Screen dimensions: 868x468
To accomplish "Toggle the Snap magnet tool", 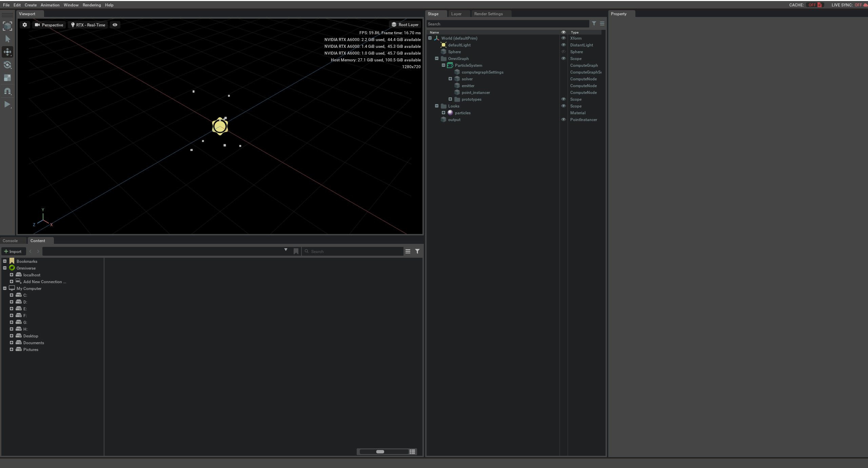I will [7, 91].
